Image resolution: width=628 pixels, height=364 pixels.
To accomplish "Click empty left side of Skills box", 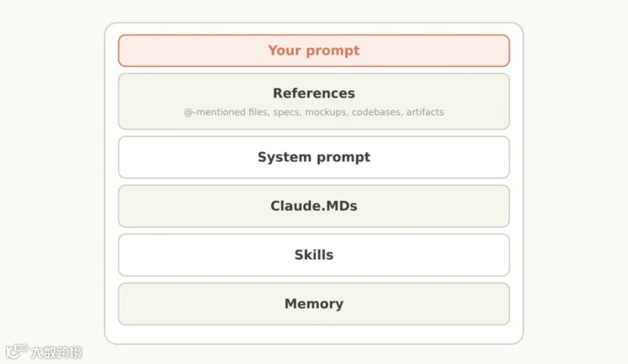I will point(193,255).
